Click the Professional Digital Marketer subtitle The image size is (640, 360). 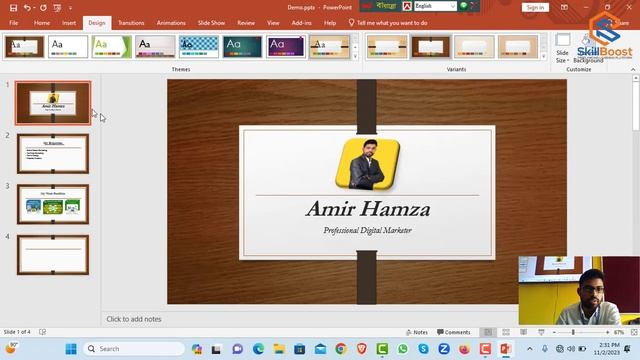pyautogui.click(x=368, y=231)
